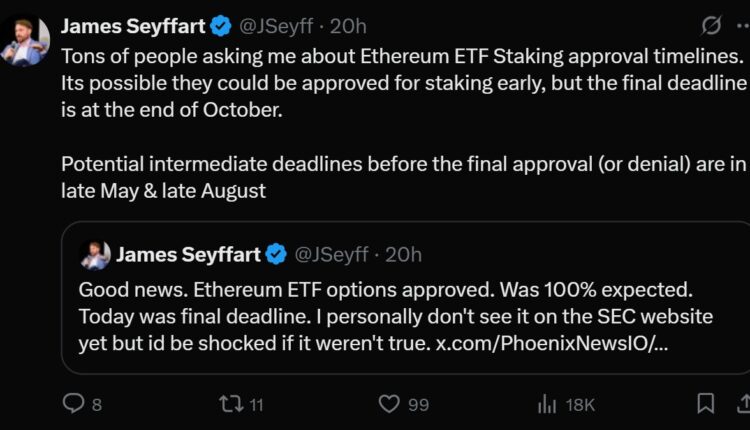This screenshot has height=430, width=750.
Task: Click the verified badge in the quoted tweet
Action: click(x=276, y=254)
